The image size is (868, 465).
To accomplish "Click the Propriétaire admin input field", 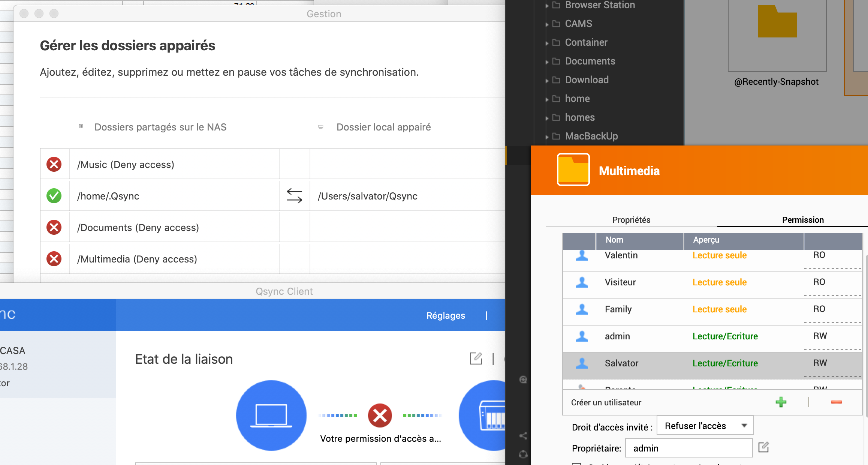I will click(x=688, y=448).
